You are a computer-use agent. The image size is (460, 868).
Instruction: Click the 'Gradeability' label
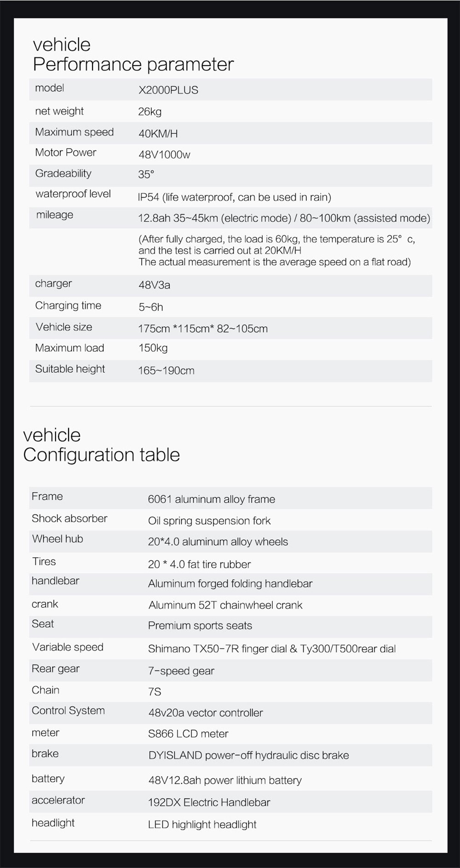pyautogui.click(x=63, y=173)
